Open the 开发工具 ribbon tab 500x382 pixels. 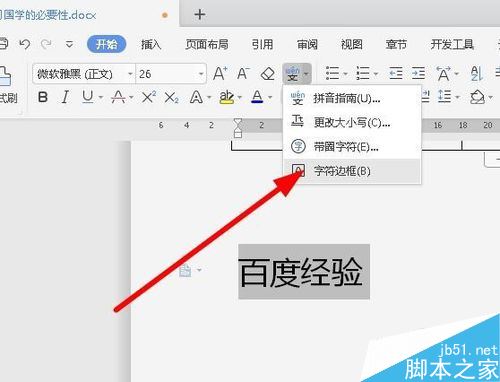(452, 44)
